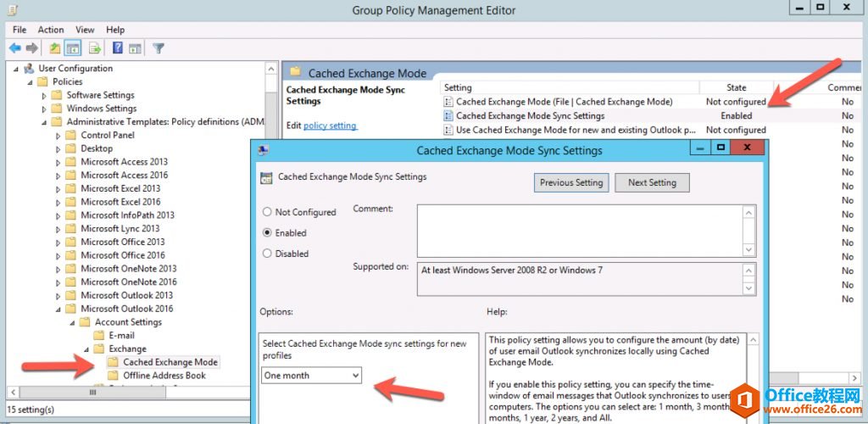Click the Back arrow toolbar icon

pos(14,47)
